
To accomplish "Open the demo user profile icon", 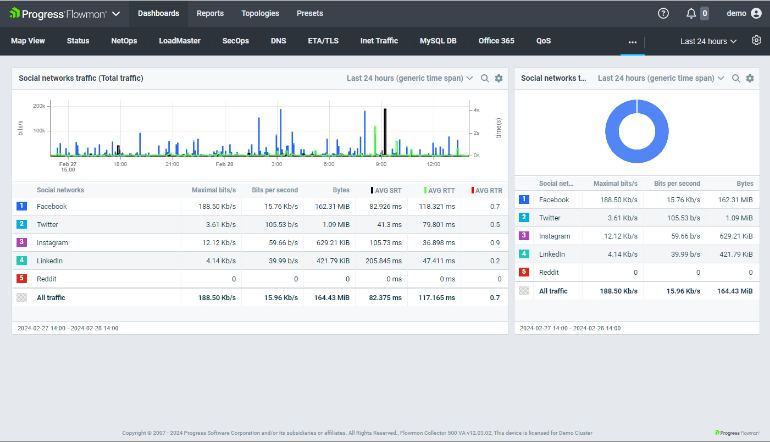I will coord(755,14).
